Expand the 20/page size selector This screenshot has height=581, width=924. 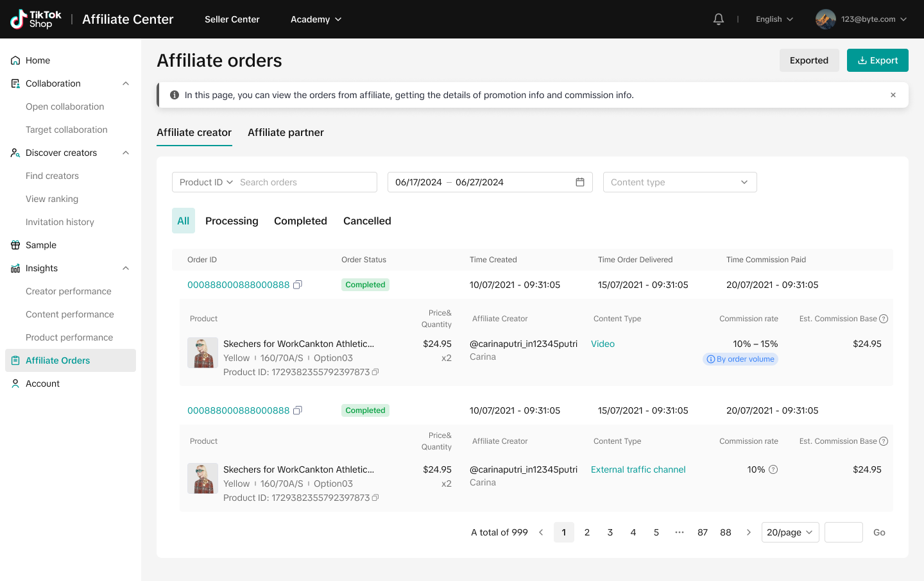coord(790,532)
